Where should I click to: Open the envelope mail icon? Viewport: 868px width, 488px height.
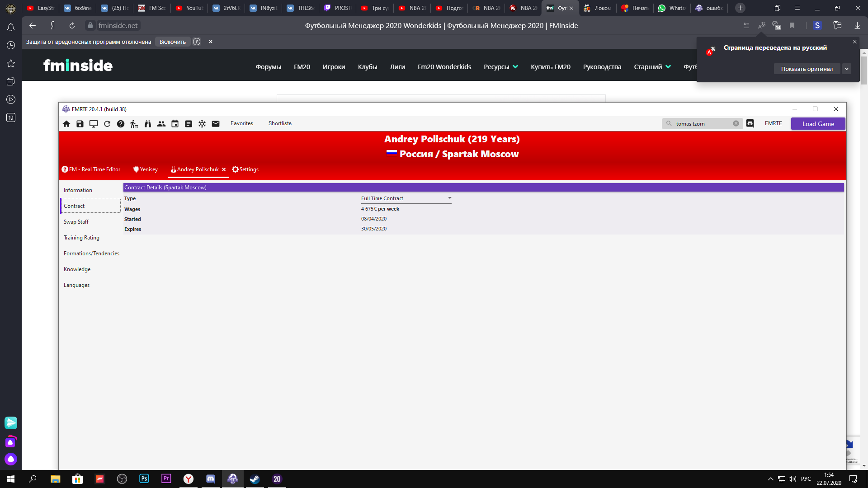pyautogui.click(x=216, y=124)
